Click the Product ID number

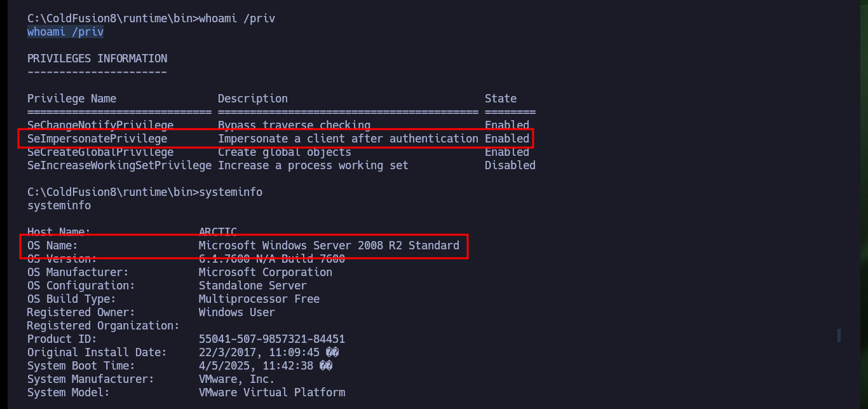pyautogui.click(x=272, y=339)
